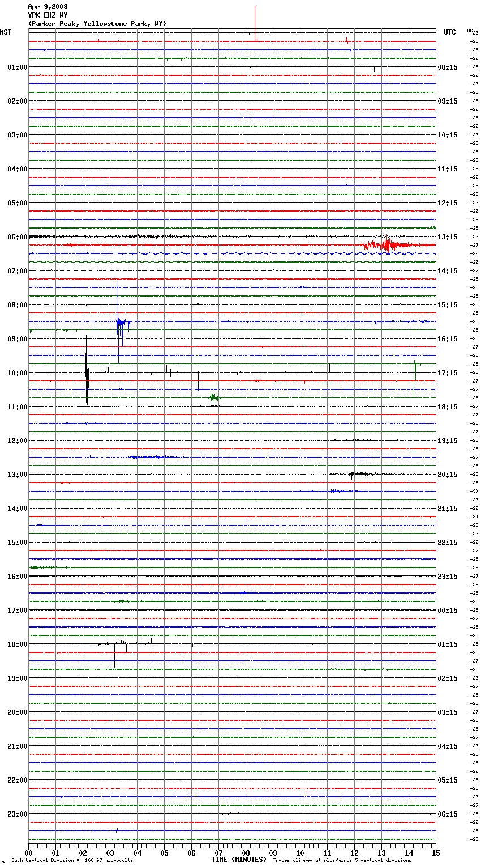Screen dimensions: 481x868
Task: Click the "TIME (MINUTES)" axis title
Action: click(239, 860)
